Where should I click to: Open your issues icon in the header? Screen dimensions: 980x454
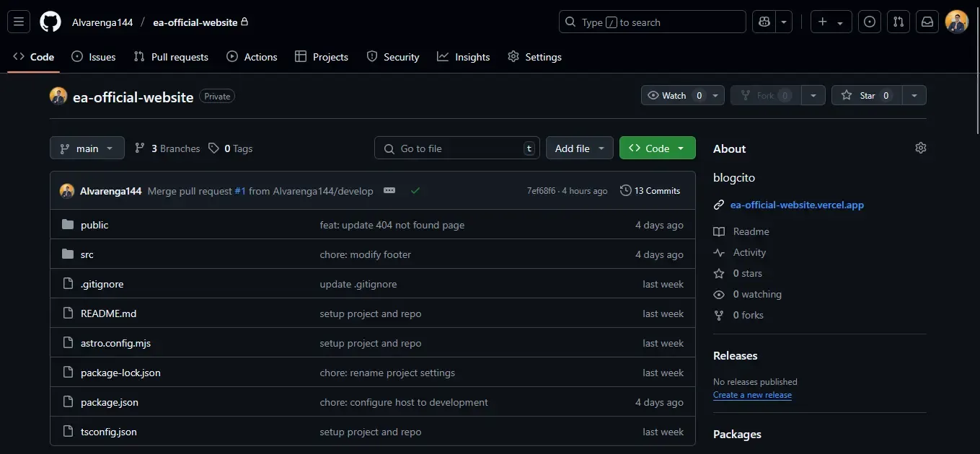click(x=869, y=22)
